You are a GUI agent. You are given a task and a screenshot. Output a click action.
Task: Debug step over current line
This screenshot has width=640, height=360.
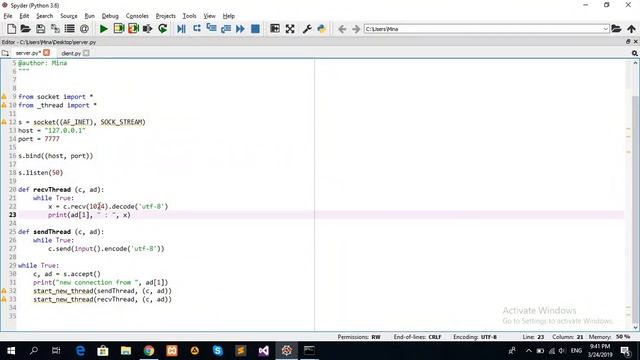(x=197, y=29)
